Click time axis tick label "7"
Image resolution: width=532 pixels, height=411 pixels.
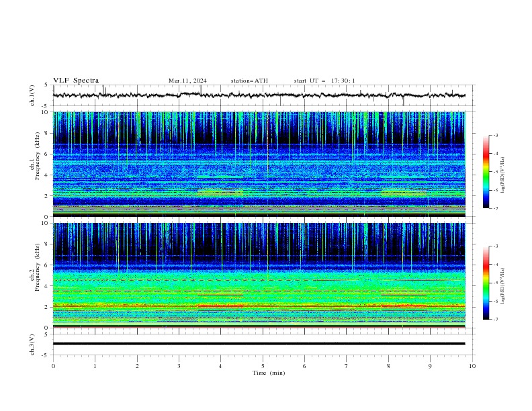(347, 366)
